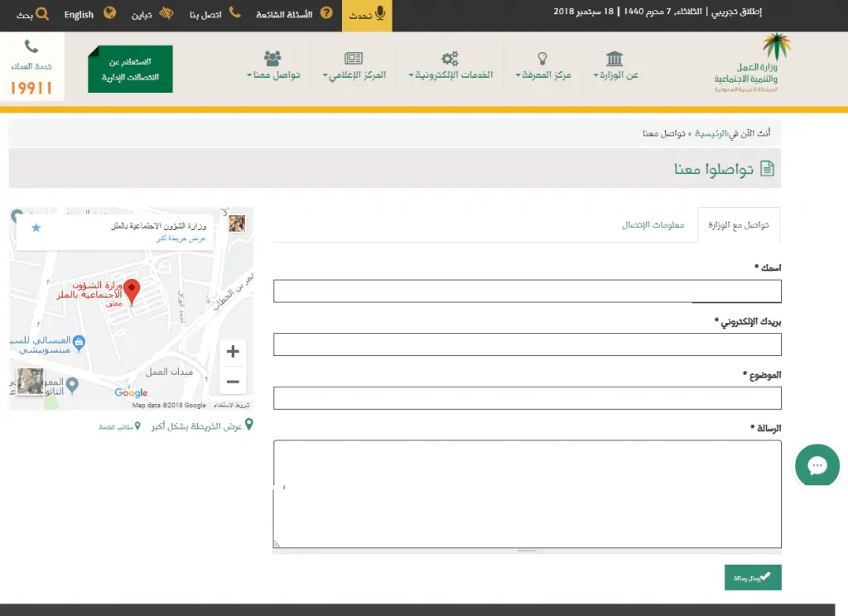This screenshot has width=848, height=616.
Task: Click the street view thumbnail at map bottom
Action: click(31, 382)
